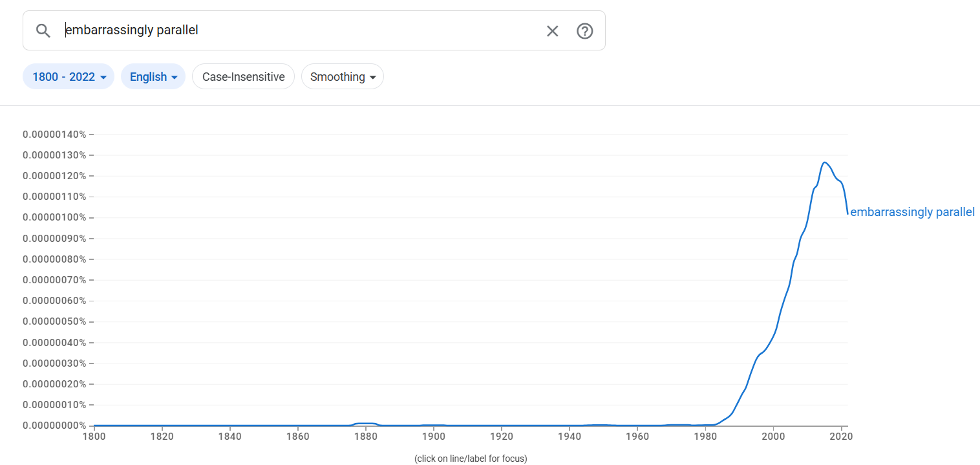Click the '1840' x-axis year label

[x=230, y=437]
